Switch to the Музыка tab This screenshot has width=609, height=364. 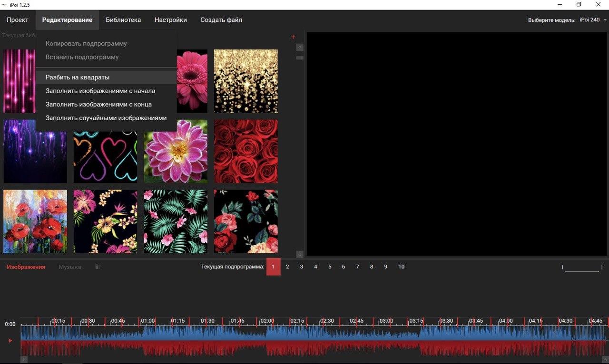70,267
